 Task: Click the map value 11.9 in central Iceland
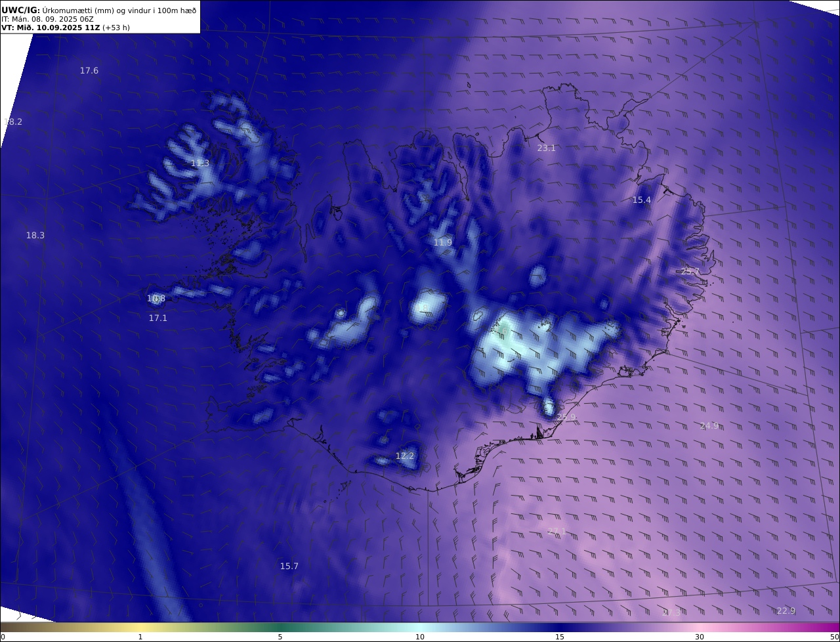click(x=443, y=242)
